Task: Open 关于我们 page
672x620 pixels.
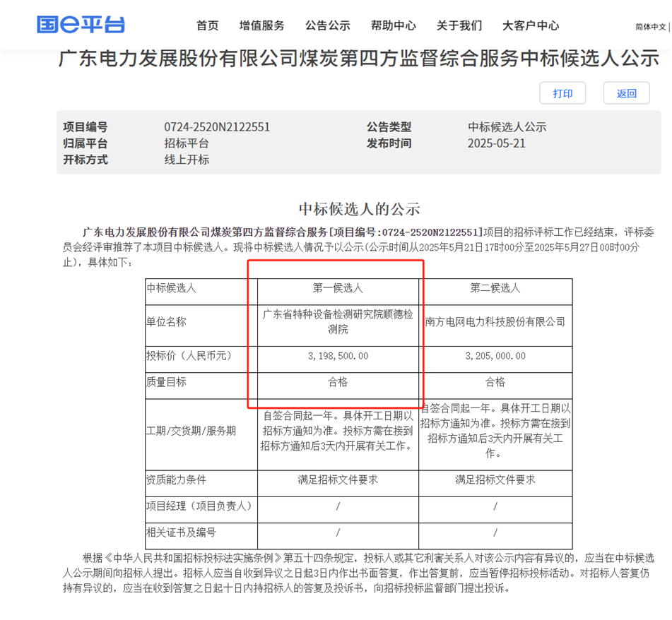Action: [459, 25]
